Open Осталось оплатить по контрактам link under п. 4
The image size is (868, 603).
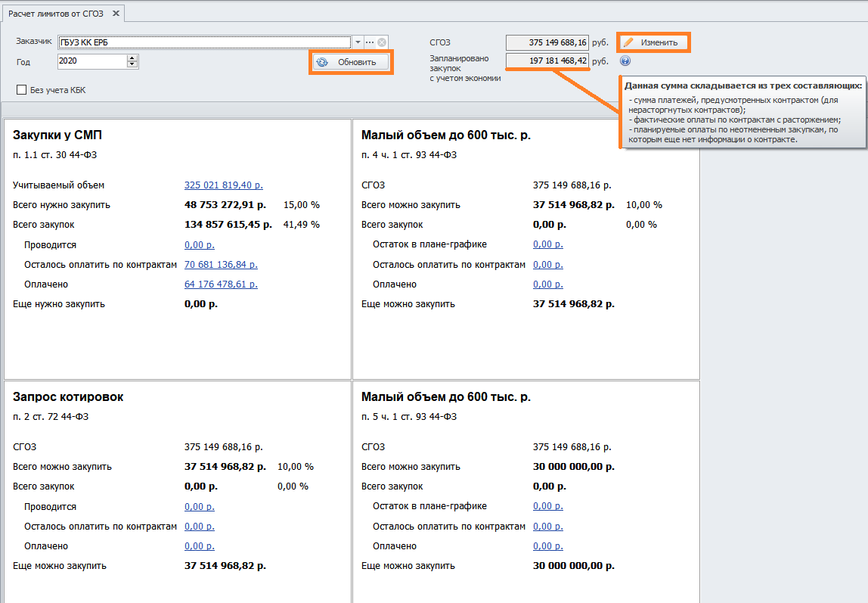[x=548, y=265]
